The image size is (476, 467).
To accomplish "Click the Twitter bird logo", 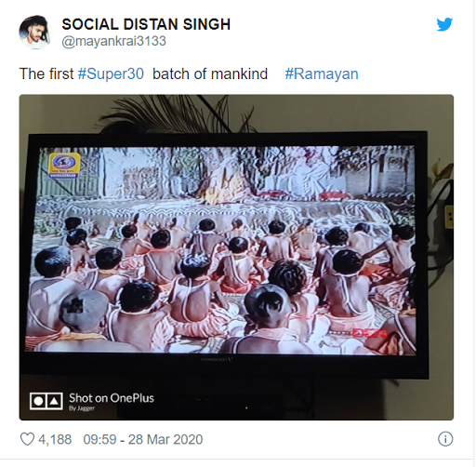I will [x=444, y=24].
